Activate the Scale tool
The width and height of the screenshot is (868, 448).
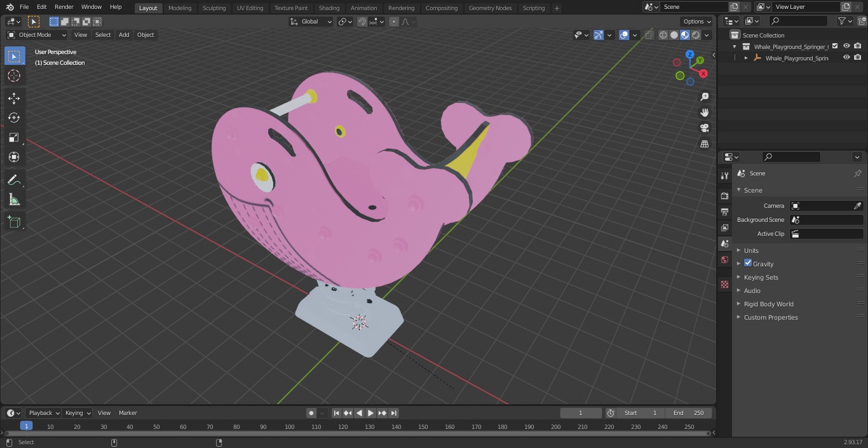click(14, 137)
